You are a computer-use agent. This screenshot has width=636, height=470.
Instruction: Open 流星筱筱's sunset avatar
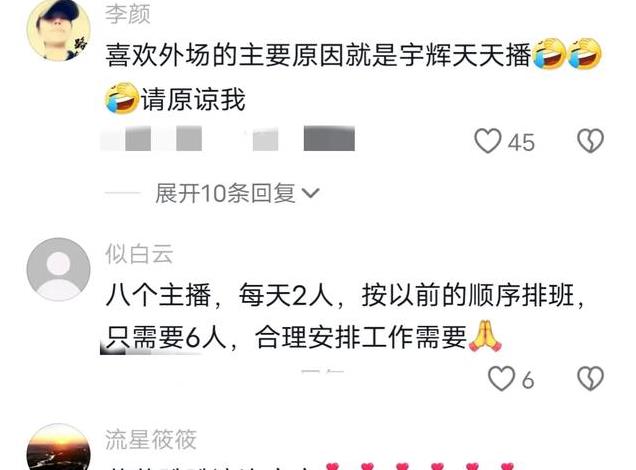pyautogui.click(x=58, y=447)
